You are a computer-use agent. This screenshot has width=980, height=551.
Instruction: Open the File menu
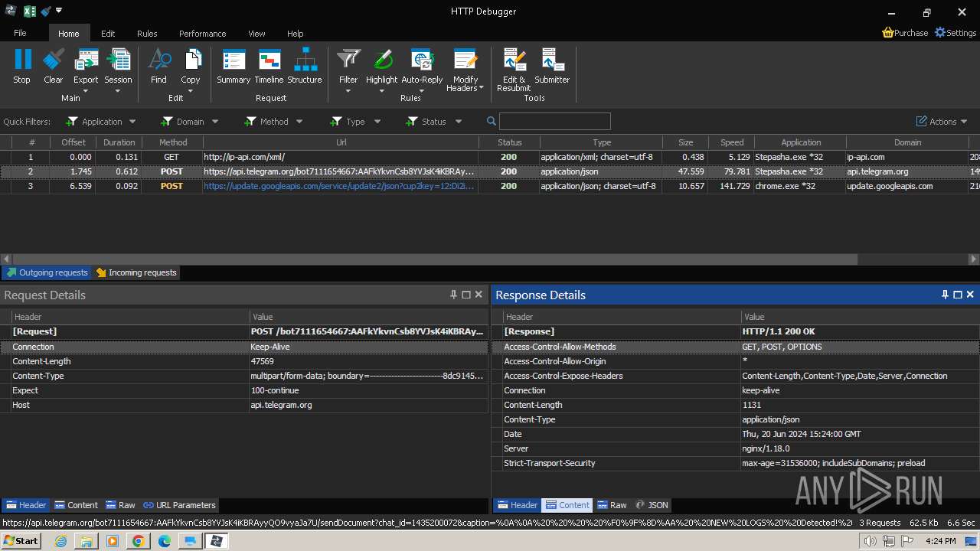20,34
